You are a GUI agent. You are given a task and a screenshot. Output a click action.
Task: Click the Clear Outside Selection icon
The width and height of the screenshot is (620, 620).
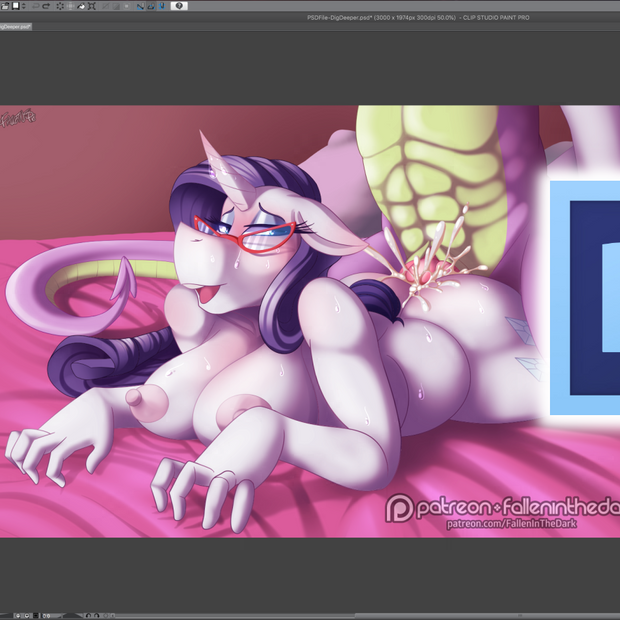click(x=70, y=6)
